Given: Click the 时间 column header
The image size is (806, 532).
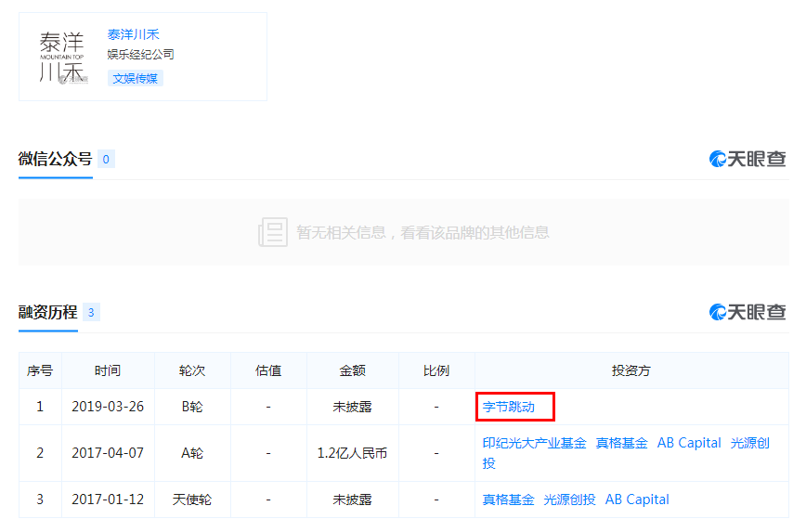Looking at the screenshot, I should [108, 370].
